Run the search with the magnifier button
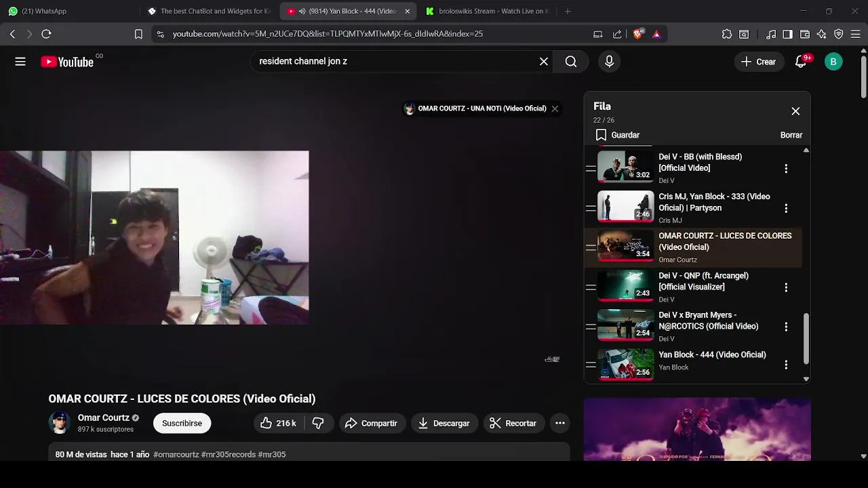This screenshot has width=868, height=488. [x=571, y=62]
